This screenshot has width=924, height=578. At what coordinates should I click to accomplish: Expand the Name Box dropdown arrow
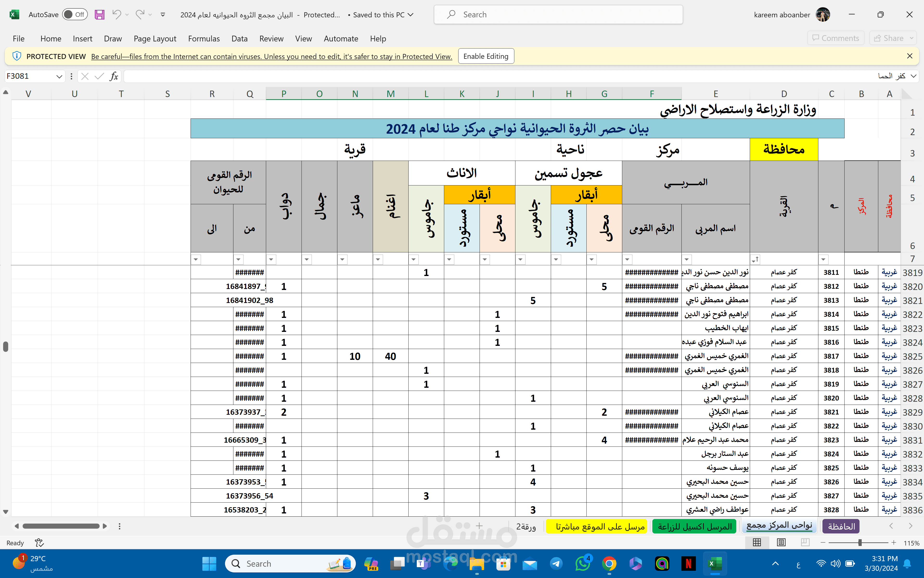59,76
